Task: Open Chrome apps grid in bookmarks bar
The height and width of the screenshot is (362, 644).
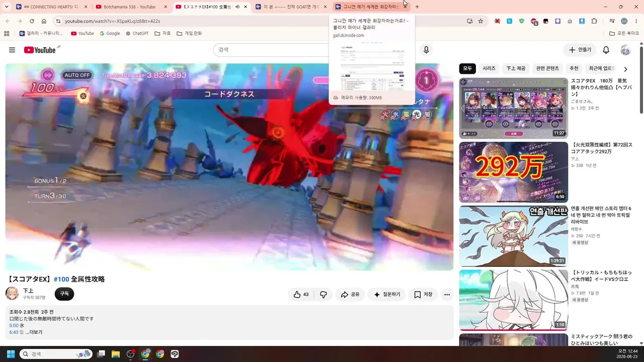Action: click(x=7, y=33)
